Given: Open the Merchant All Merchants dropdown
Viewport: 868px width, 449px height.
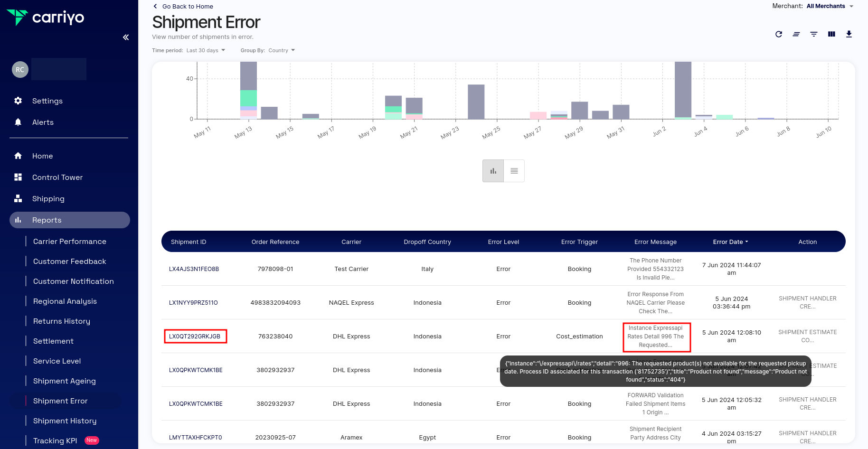Looking at the screenshot, I should pos(830,6).
